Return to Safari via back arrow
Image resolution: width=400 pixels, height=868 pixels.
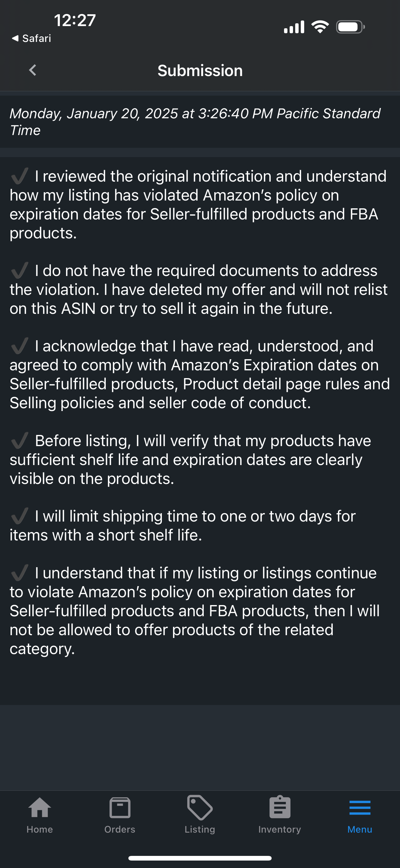[x=31, y=38]
